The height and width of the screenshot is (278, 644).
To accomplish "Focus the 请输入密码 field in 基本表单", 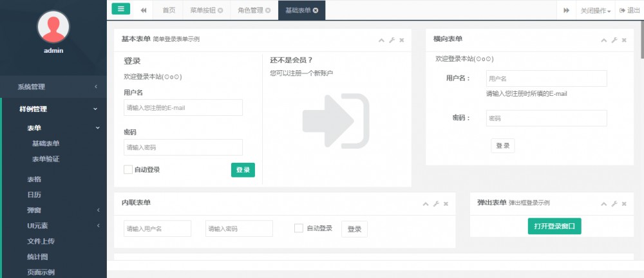I will tap(183, 147).
